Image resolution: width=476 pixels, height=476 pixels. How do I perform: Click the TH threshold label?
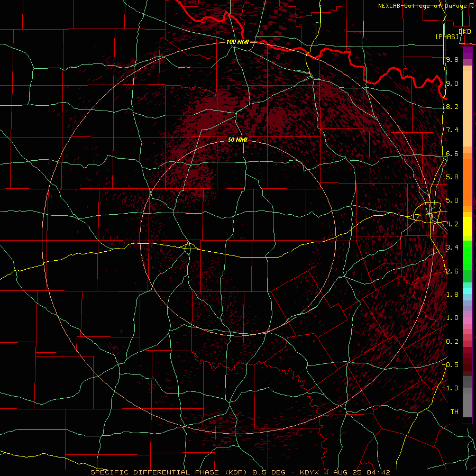point(454,412)
